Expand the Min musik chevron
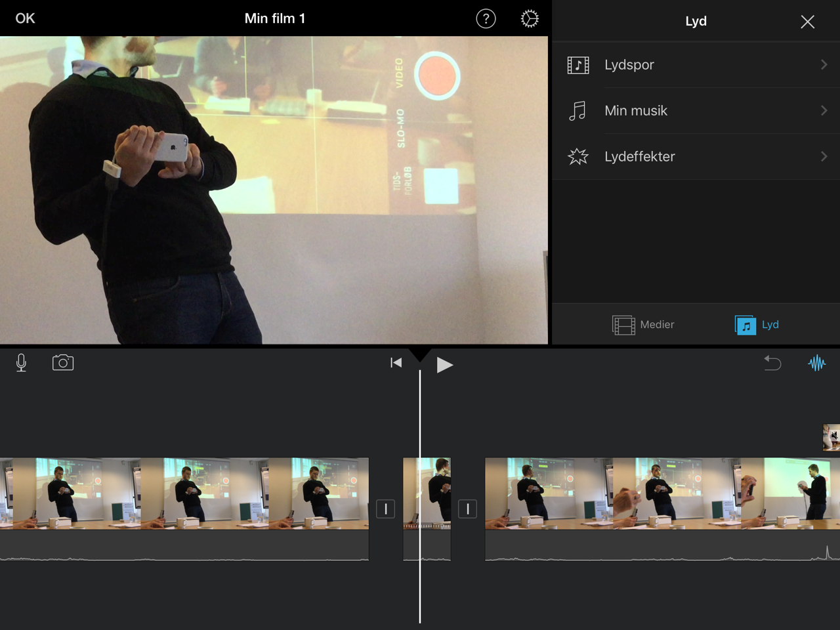 (x=824, y=111)
